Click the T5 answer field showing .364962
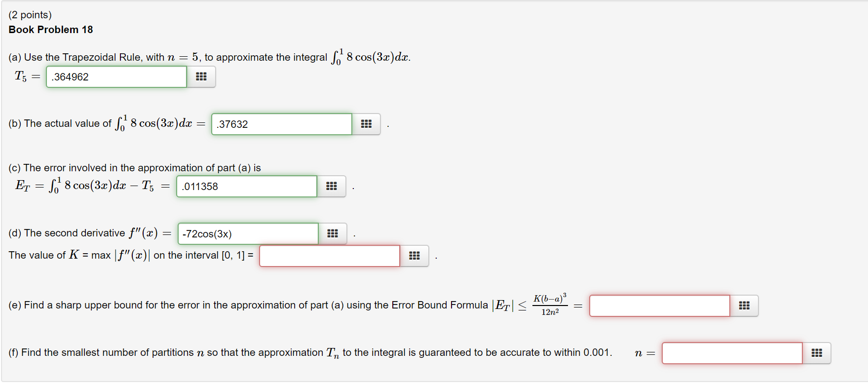868x384 pixels. coord(116,77)
